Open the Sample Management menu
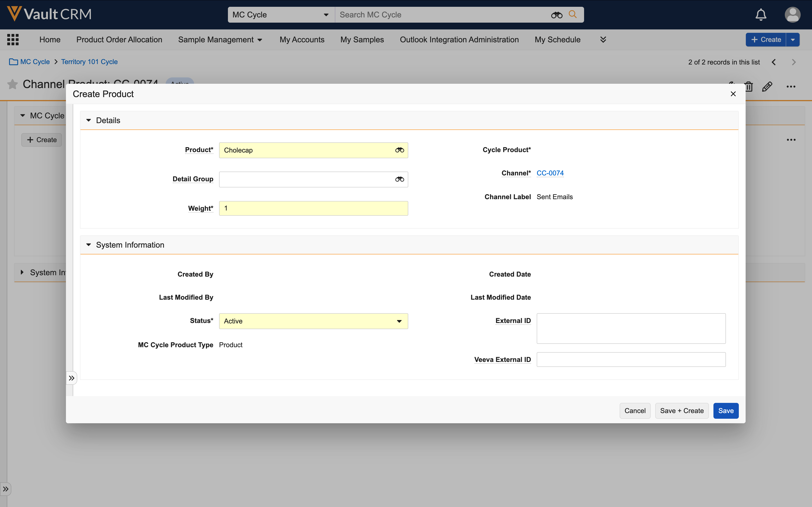Viewport: 812px width, 507px height. pos(220,40)
